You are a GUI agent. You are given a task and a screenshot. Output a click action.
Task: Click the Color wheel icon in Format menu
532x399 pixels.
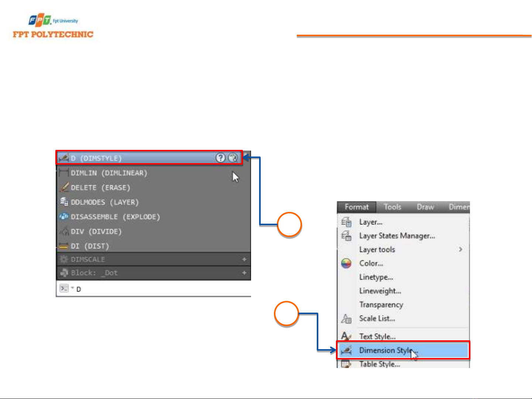click(346, 264)
